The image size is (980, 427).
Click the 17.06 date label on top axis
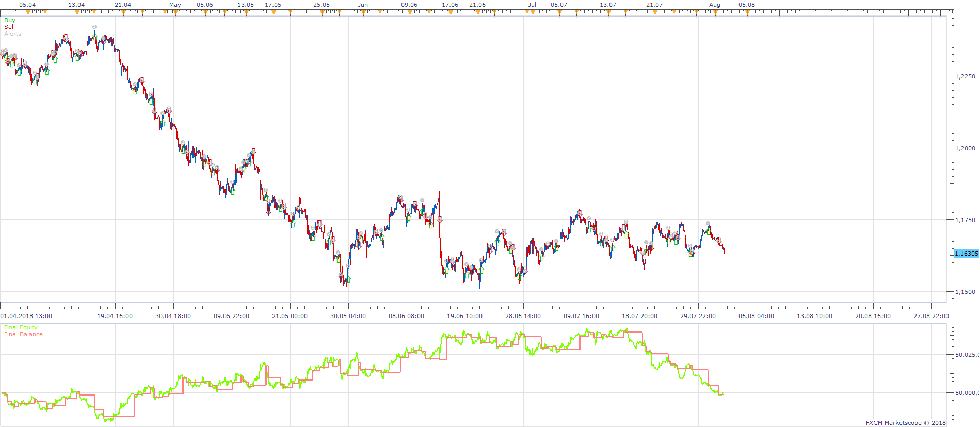pyautogui.click(x=450, y=5)
